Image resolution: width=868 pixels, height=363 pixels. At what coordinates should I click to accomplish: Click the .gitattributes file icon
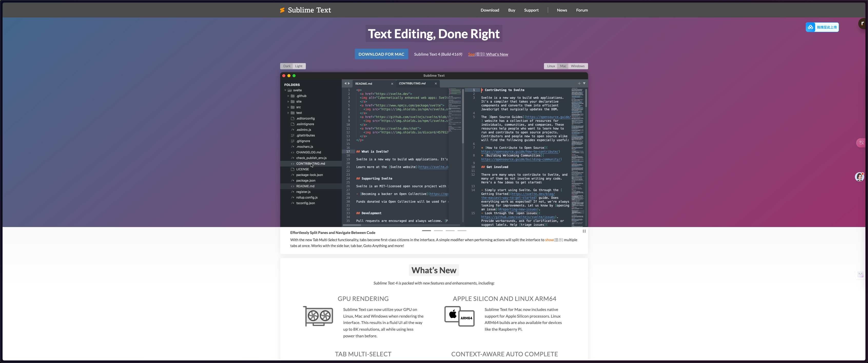pyautogui.click(x=292, y=135)
